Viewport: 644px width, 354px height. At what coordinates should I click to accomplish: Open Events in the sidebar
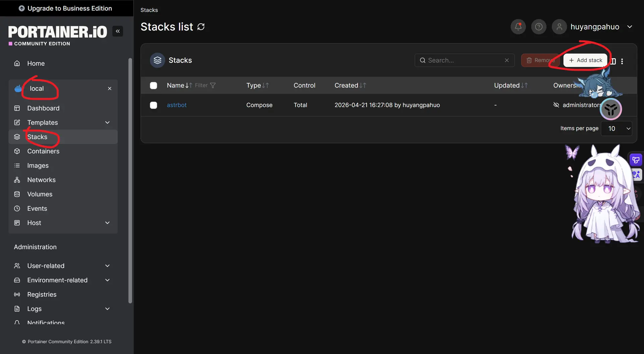click(x=37, y=208)
